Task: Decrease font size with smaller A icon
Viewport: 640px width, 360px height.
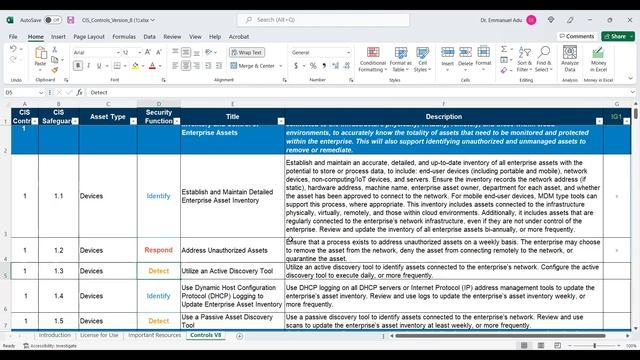Action: pos(159,52)
